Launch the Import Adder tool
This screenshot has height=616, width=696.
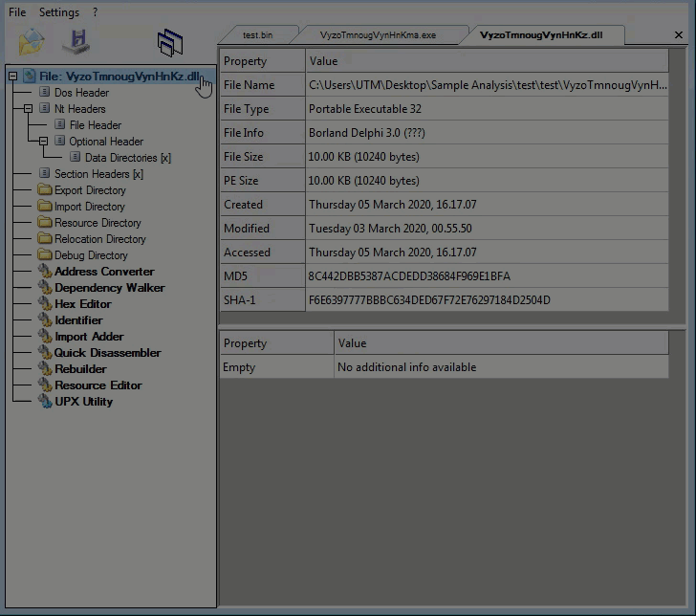coord(89,337)
